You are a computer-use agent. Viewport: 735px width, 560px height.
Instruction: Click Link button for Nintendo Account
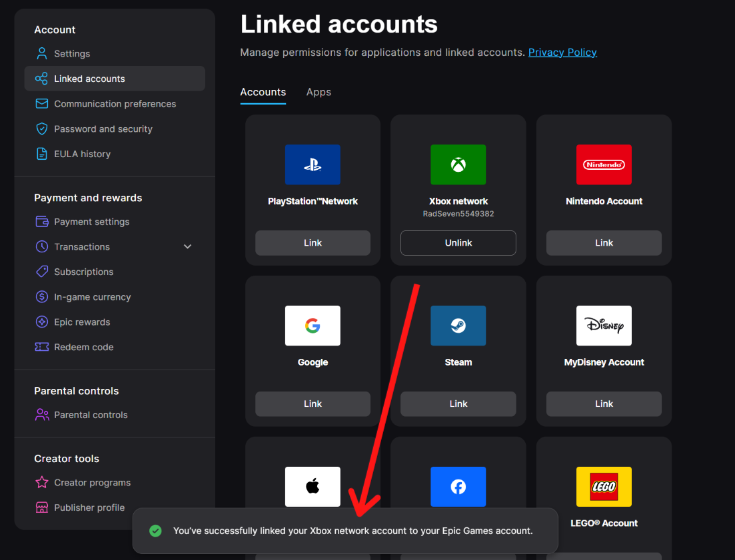click(604, 243)
